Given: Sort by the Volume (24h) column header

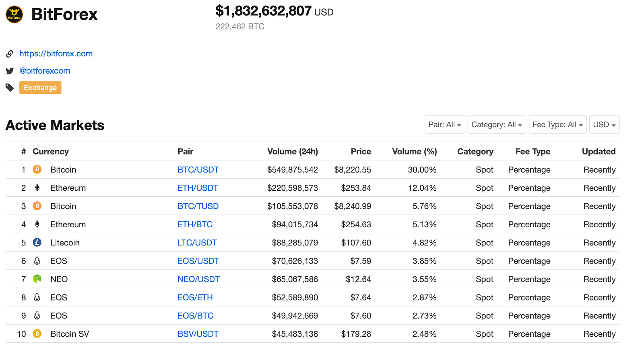Looking at the screenshot, I should pyautogui.click(x=293, y=152).
